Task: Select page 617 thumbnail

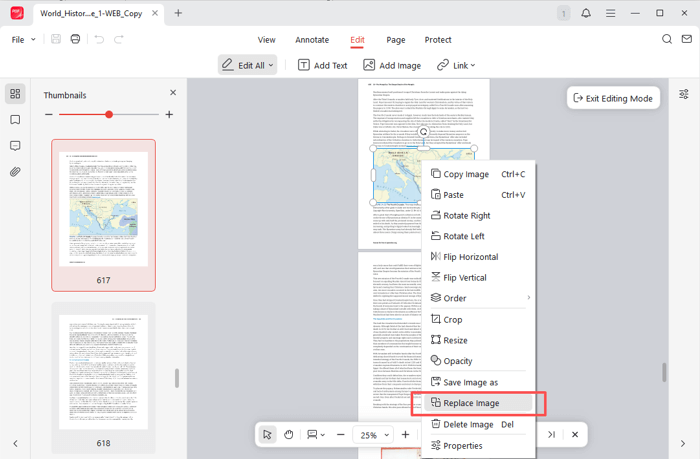Action: tap(104, 215)
